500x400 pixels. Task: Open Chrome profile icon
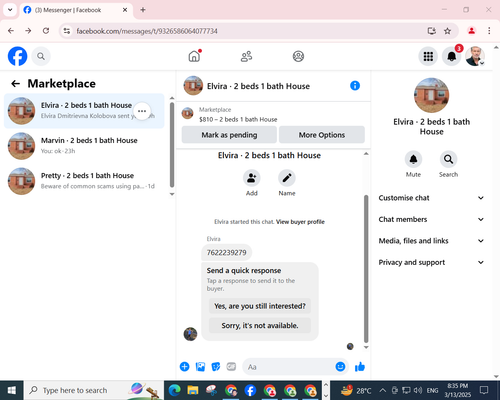471,31
